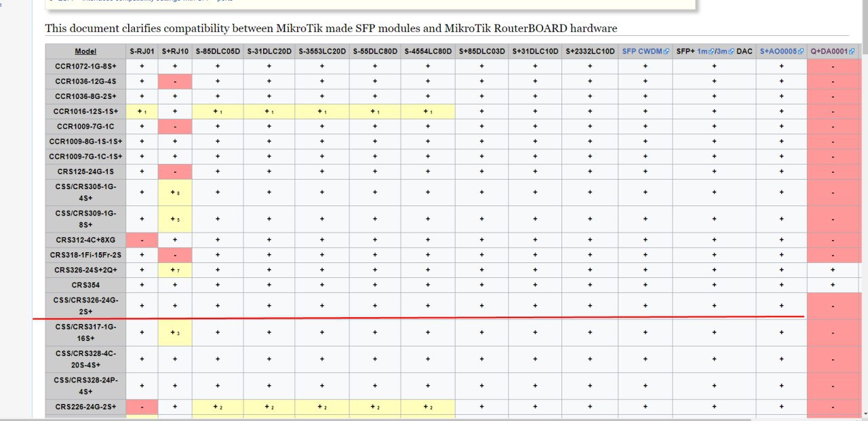Select the S+85DLC03D column header
This screenshot has width=868, height=421.
[x=481, y=52]
